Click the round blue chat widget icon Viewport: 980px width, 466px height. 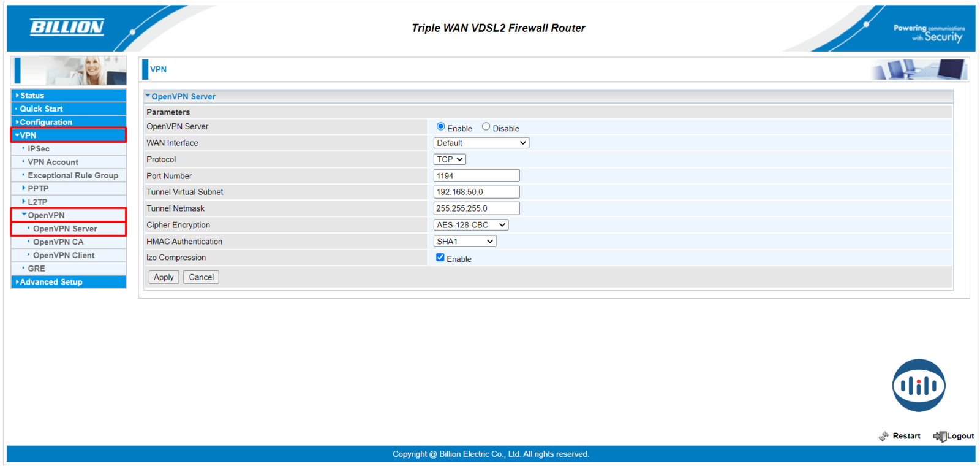[x=918, y=385]
